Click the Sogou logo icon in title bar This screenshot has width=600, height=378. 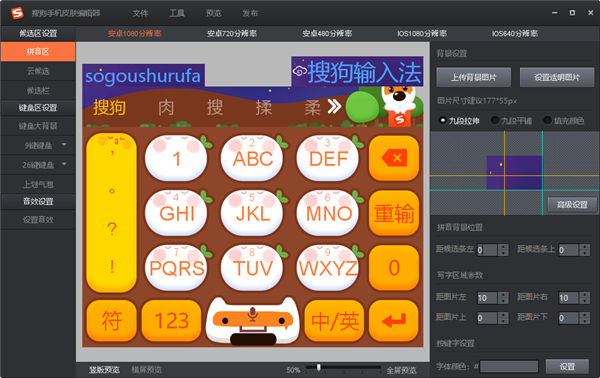17,13
